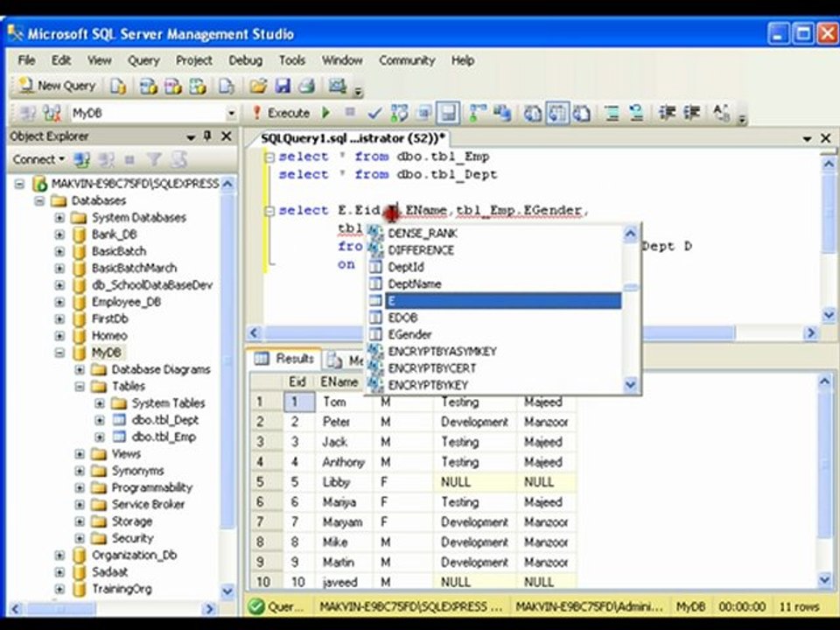This screenshot has width=840, height=630.
Task: Click the Parse checkmark icon
Action: [374, 113]
